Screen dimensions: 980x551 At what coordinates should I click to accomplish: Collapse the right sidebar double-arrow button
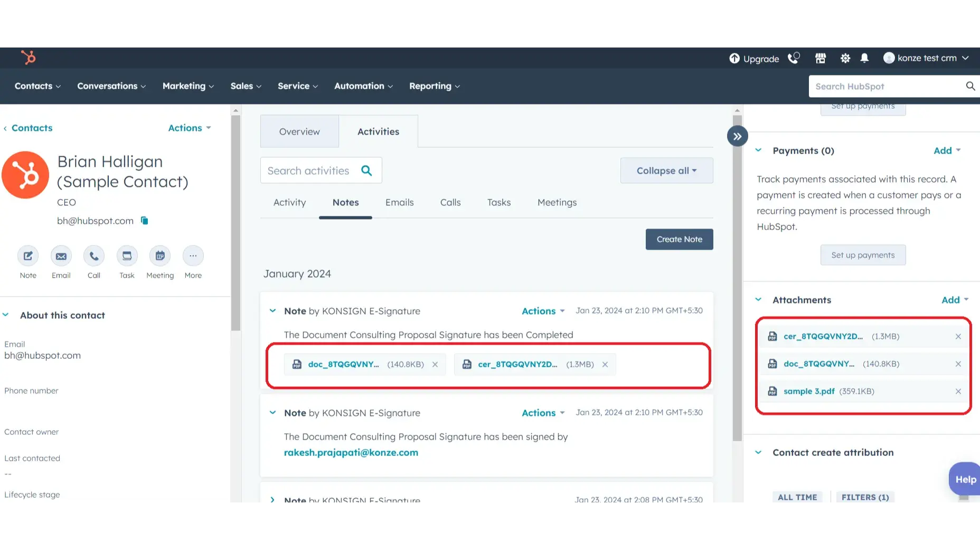737,136
